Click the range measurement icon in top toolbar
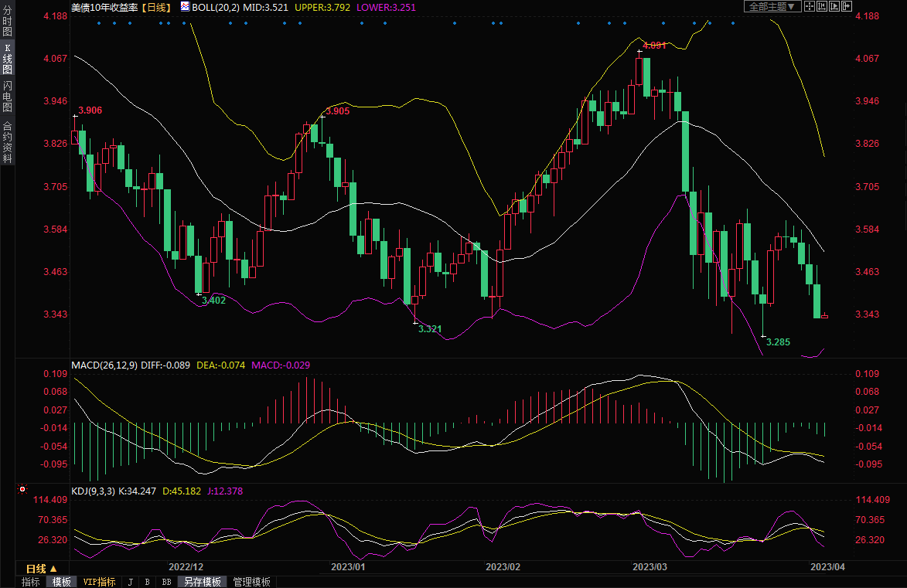The image size is (907, 588). [x=821, y=6]
